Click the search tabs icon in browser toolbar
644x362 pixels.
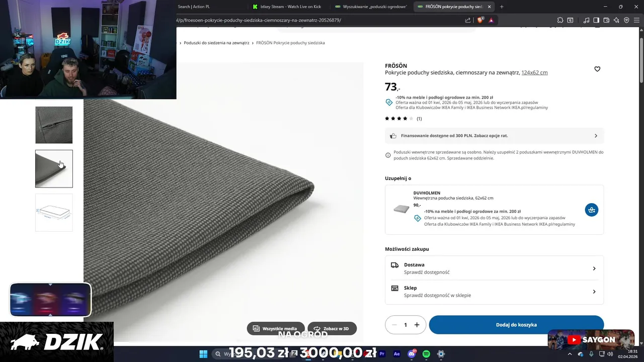570,20
